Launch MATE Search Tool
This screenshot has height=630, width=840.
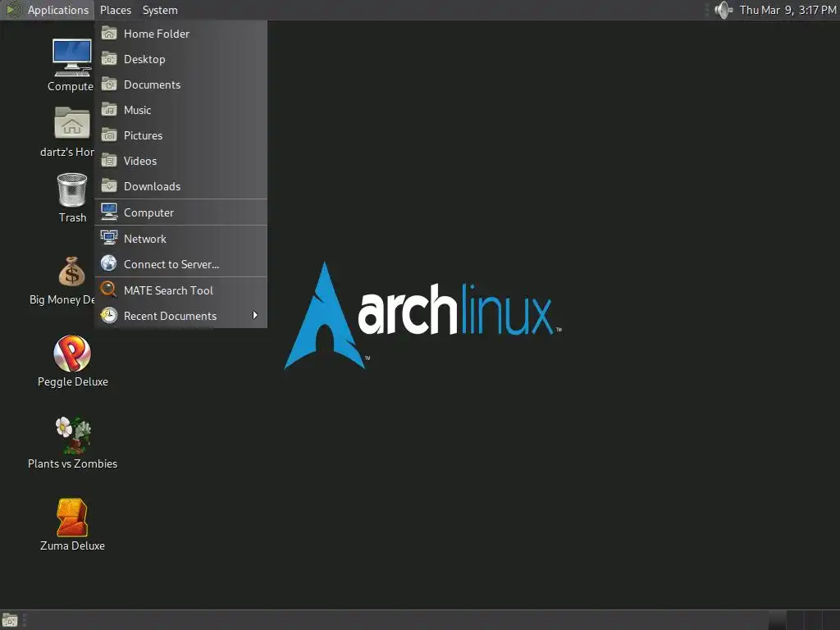pos(181,290)
